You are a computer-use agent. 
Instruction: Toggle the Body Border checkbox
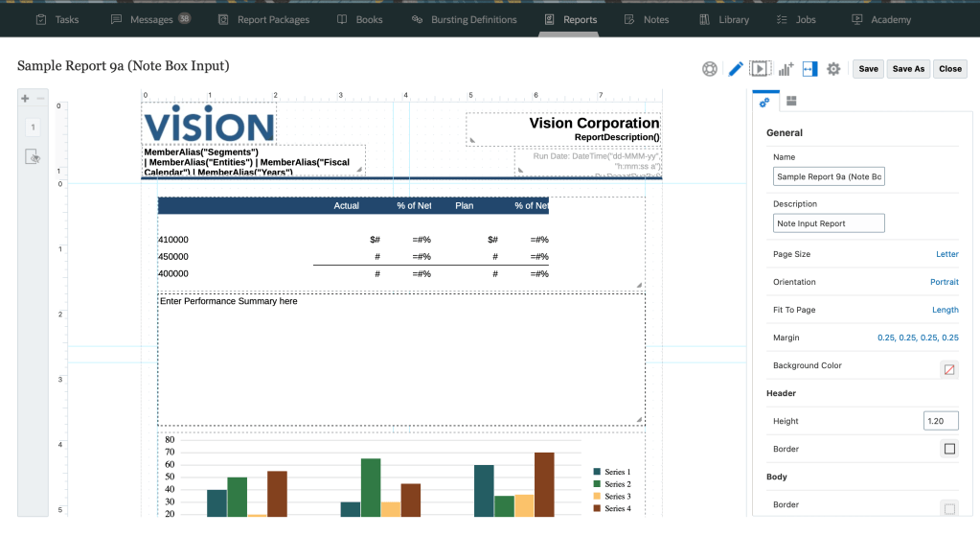[949, 508]
